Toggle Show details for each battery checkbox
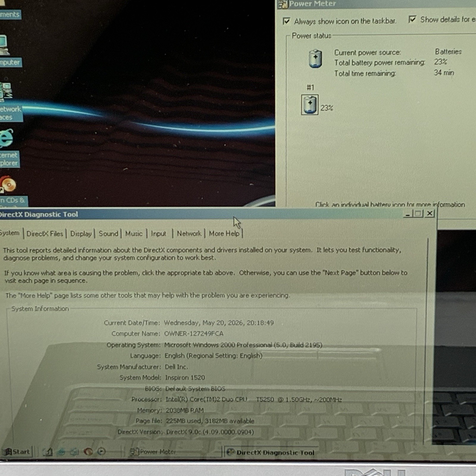 tap(412, 20)
